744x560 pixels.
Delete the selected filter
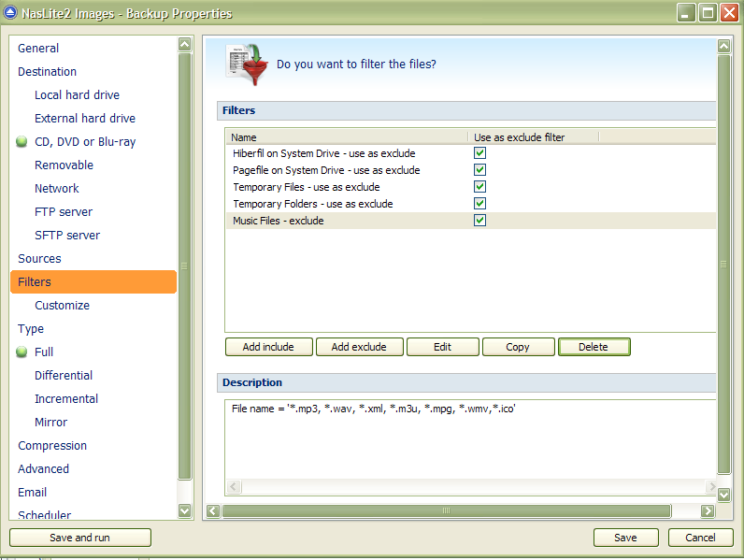(x=594, y=347)
